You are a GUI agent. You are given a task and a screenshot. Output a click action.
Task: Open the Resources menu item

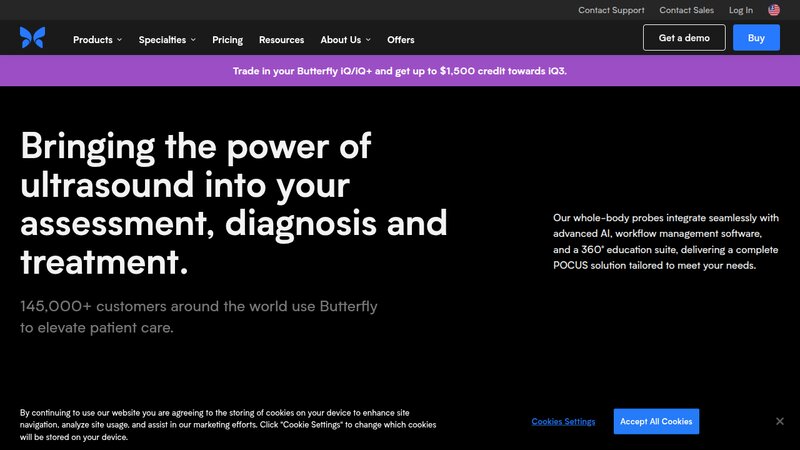tap(282, 39)
